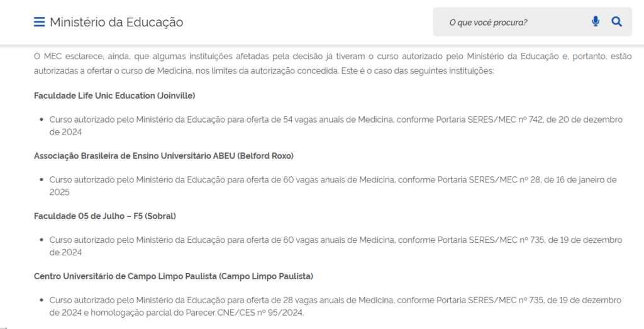The height and width of the screenshot is (329, 644).
Task: Click the bullet dot under Campo Limpo Paulista heading
Action: [42, 301]
